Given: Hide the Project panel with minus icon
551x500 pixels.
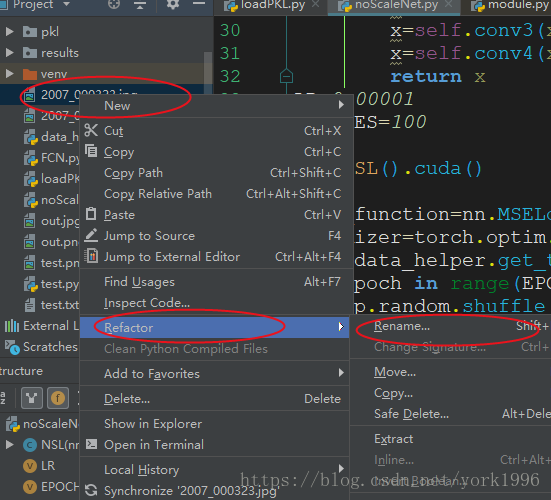Looking at the screenshot, I should (199, 4).
